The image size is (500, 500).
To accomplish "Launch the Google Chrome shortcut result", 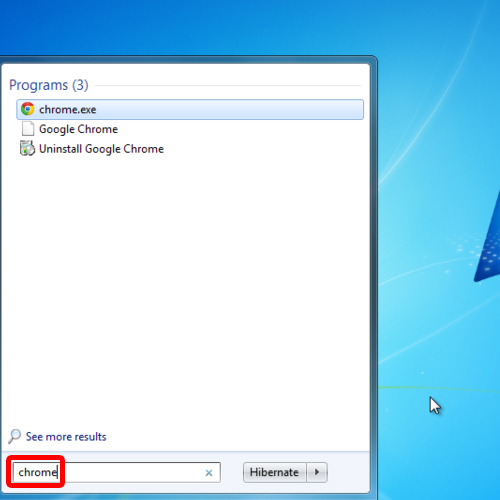I will 78,129.
